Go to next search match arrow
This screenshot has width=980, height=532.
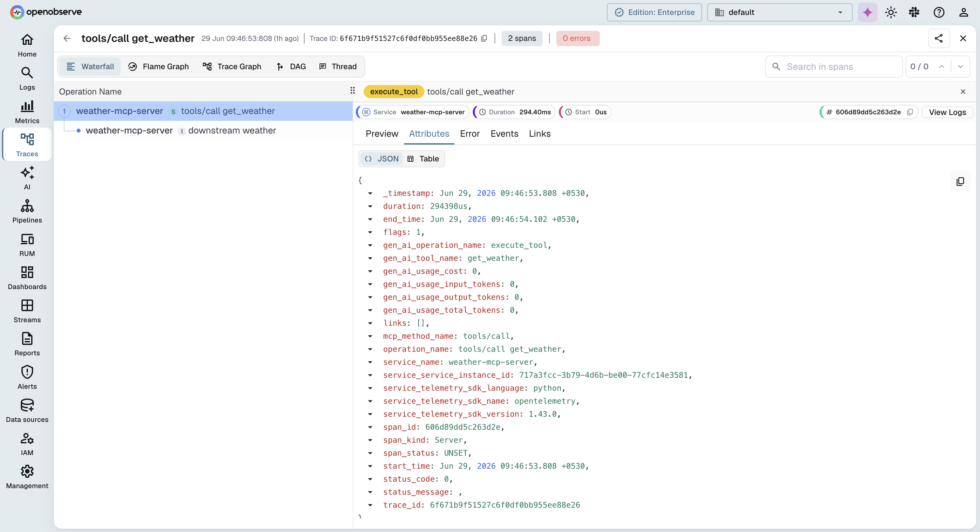coord(960,67)
